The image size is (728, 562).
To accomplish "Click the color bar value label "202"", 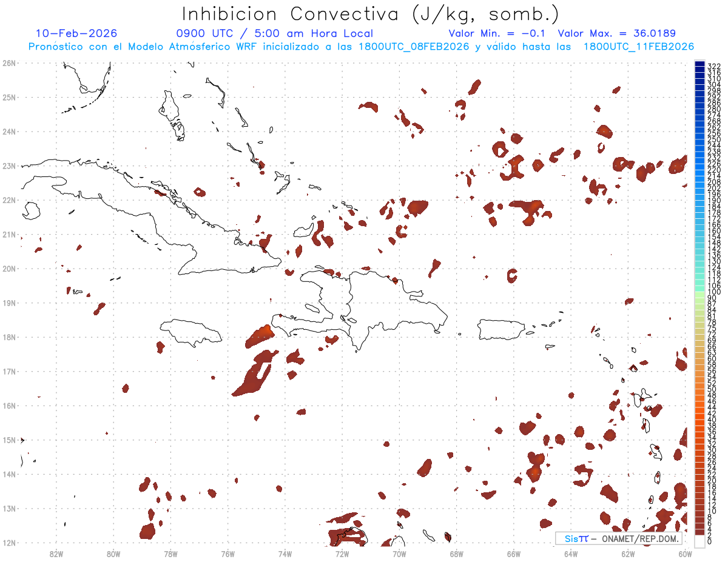I will pos(713,188).
